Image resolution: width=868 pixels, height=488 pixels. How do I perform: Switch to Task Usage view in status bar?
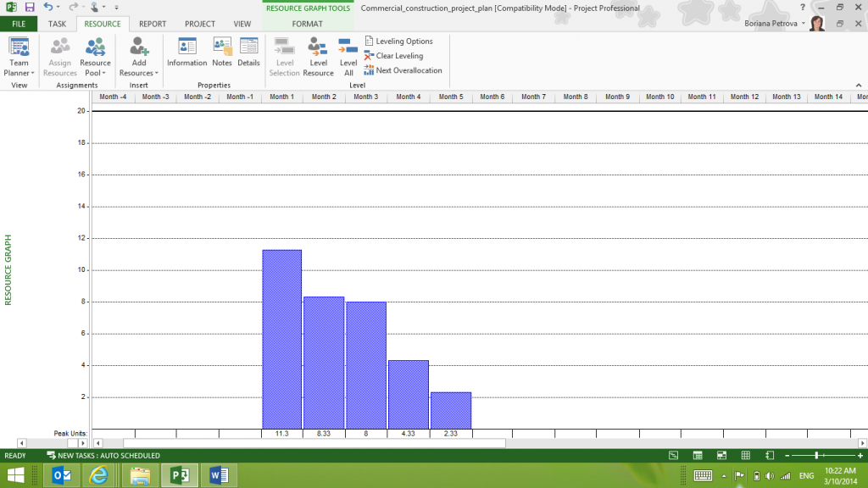point(698,455)
